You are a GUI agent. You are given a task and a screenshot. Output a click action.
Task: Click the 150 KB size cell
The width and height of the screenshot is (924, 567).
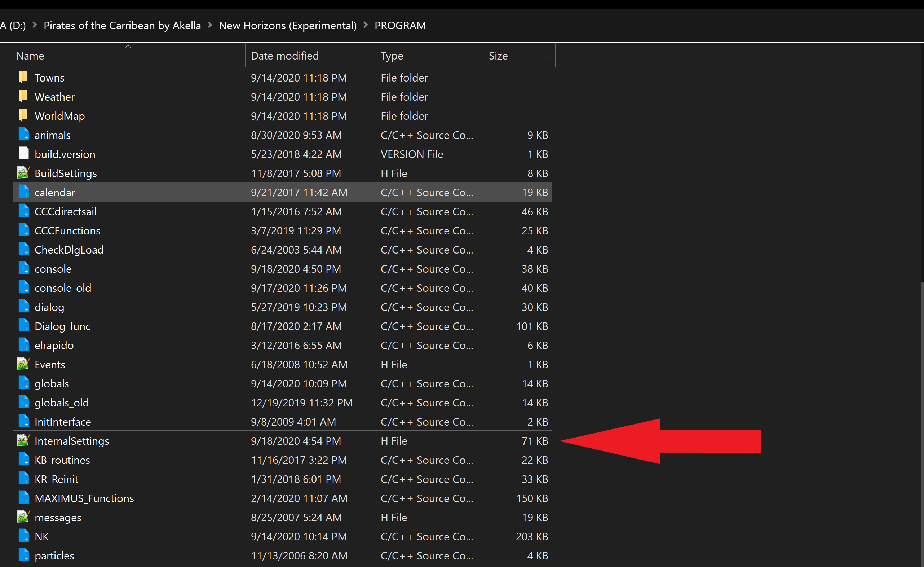point(532,498)
